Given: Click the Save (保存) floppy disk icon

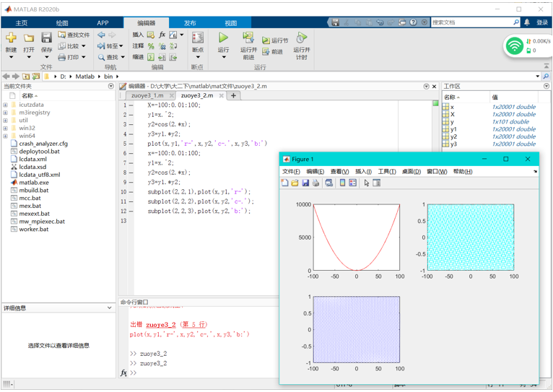Looking at the screenshot, I should pos(46,38).
